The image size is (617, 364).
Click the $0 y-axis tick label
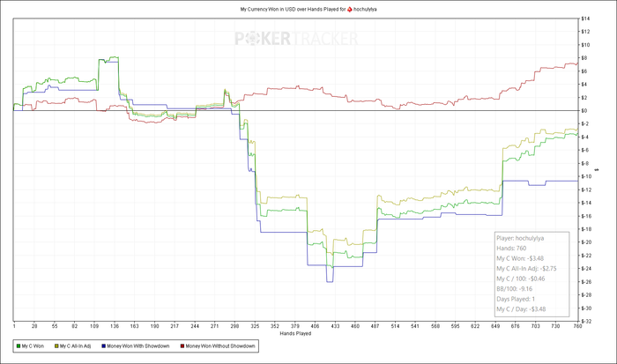(x=584, y=110)
